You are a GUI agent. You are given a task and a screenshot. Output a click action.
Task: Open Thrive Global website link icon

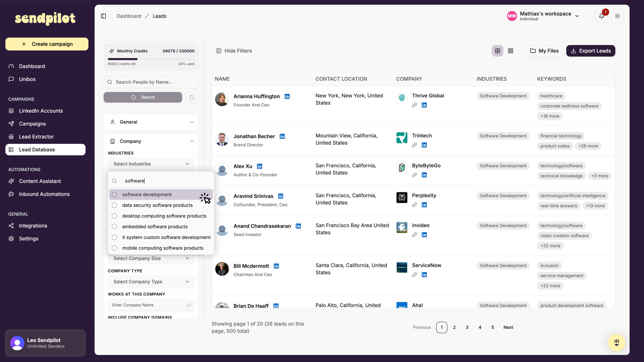pyautogui.click(x=415, y=105)
